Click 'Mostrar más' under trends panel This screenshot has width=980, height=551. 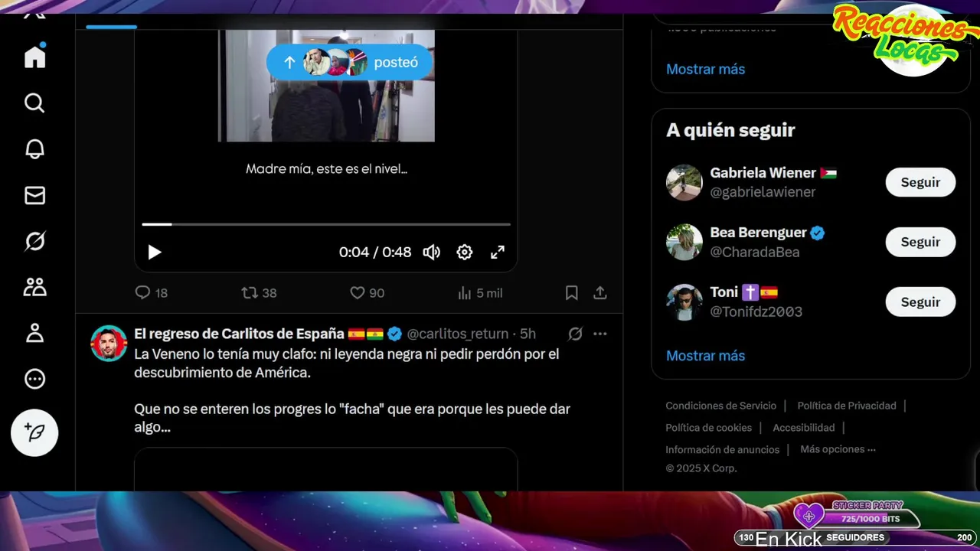705,69
